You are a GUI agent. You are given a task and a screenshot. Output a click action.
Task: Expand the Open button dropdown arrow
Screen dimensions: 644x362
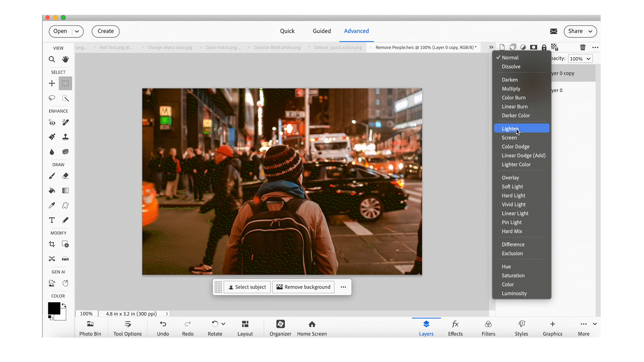(77, 31)
